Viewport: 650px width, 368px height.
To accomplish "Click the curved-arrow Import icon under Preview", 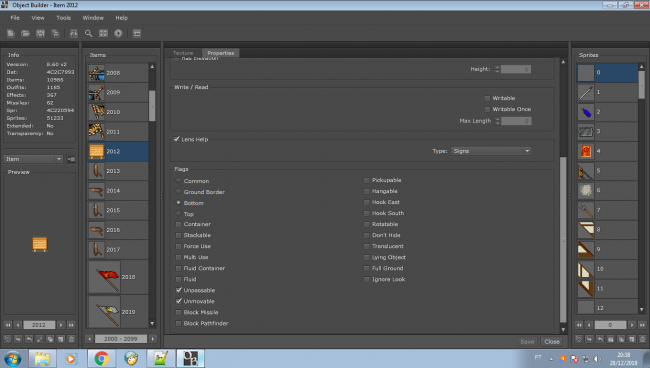I will pyautogui.click(x=18, y=339).
